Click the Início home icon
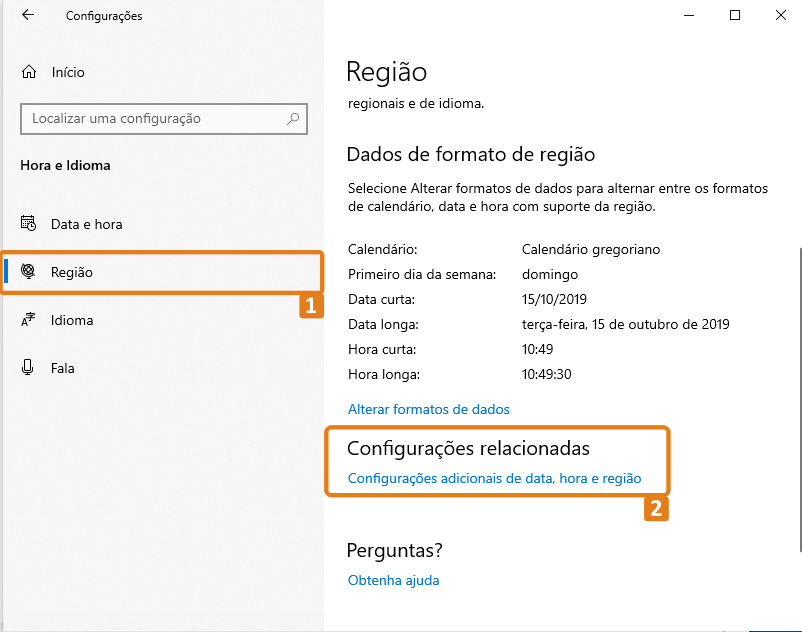This screenshot has width=802, height=632. coord(29,72)
